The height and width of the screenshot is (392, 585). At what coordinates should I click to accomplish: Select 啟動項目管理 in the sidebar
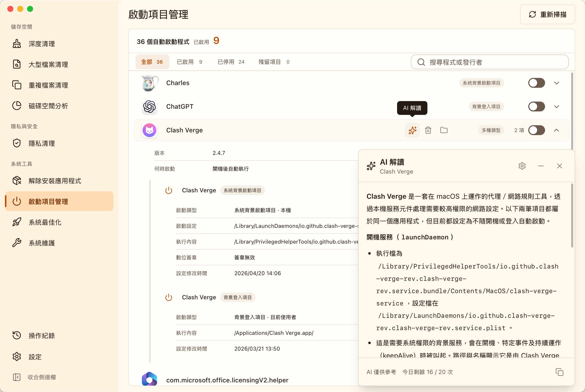(59, 201)
